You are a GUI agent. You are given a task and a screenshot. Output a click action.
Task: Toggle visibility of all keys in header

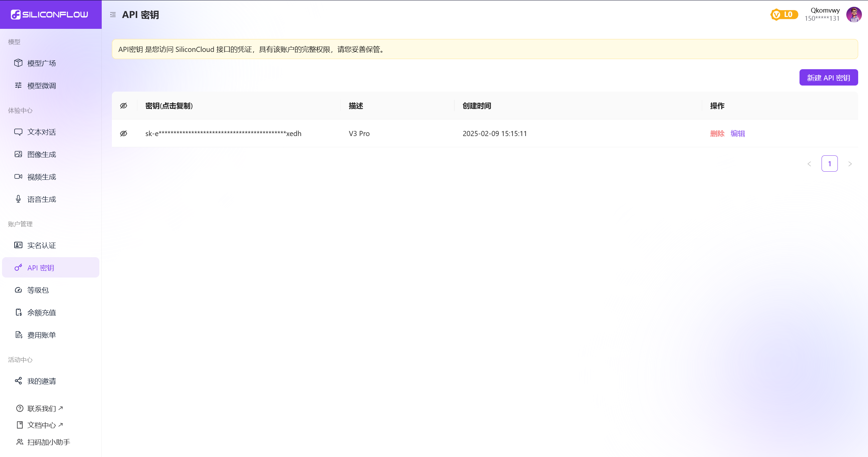(124, 106)
